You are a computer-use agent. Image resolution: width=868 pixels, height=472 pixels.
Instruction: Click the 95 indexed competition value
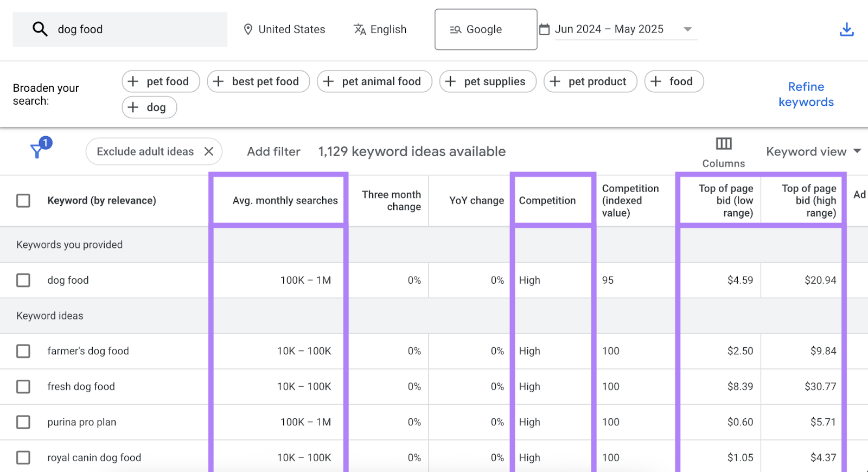[608, 280]
